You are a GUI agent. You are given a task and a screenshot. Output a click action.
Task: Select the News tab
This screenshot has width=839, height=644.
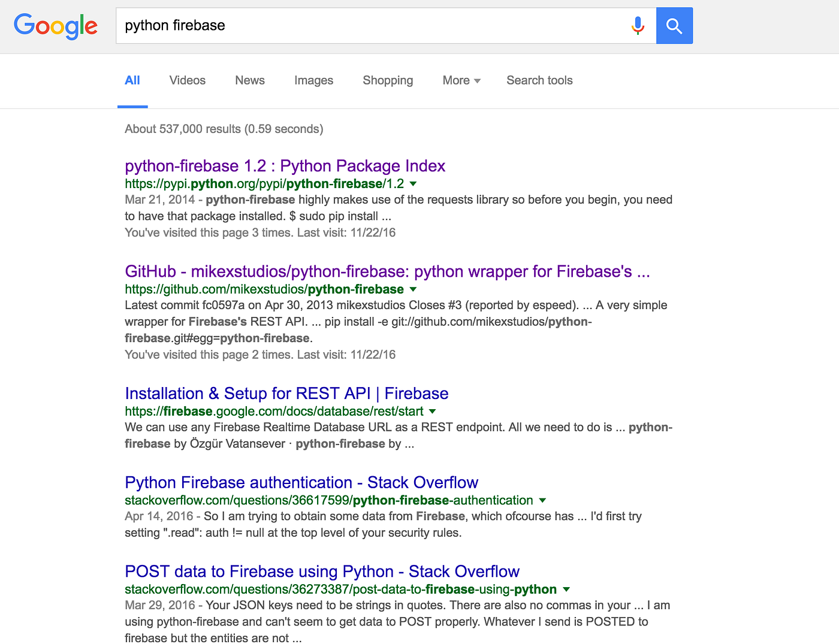point(249,80)
